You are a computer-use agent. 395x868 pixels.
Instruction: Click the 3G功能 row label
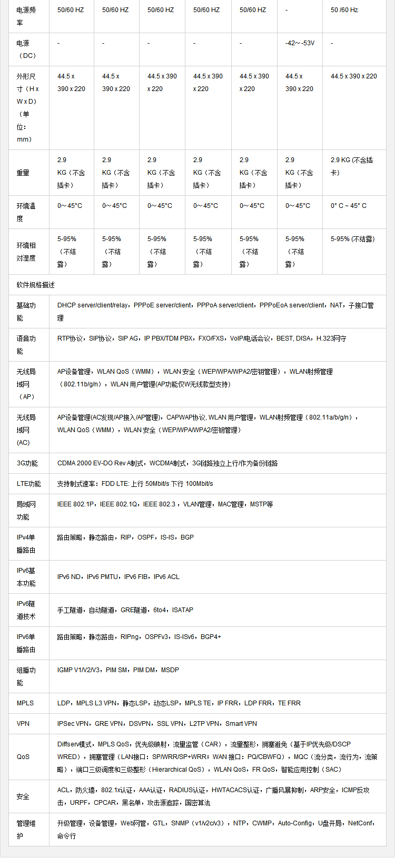point(27,463)
